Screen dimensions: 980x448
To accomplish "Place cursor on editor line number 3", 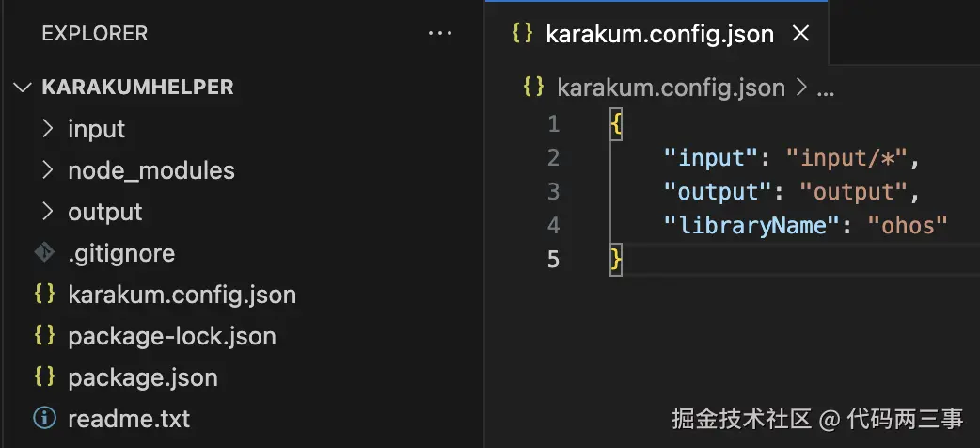I will (x=553, y=192).
